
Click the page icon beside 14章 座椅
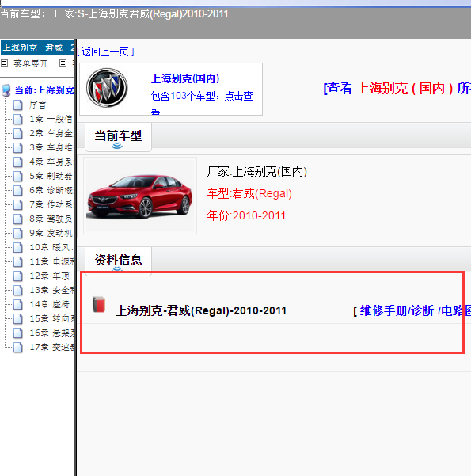[18, 305]
